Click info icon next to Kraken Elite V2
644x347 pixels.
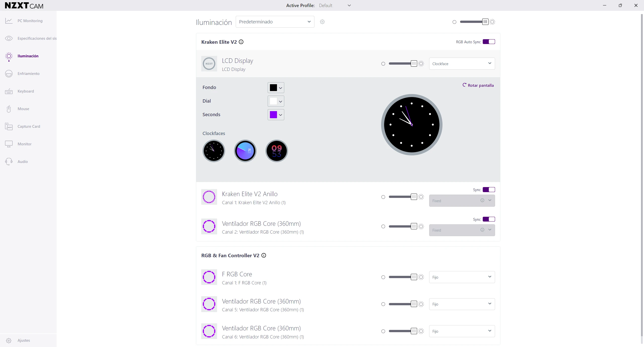pos(241,42)
